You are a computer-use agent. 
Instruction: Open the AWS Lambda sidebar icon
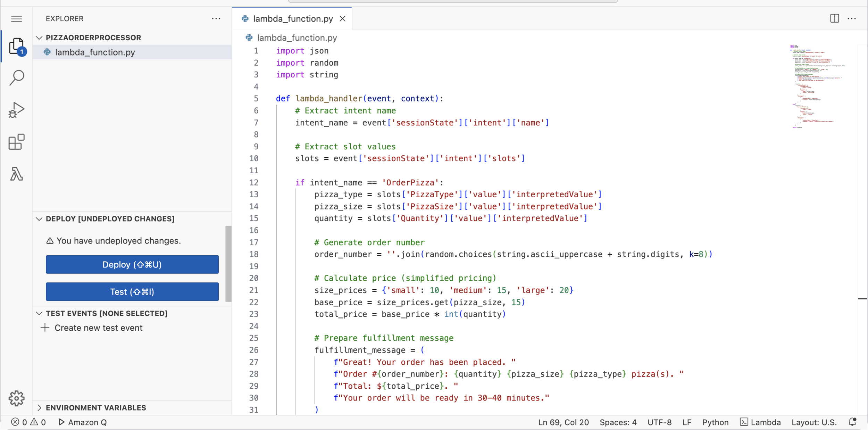(16, 174)
